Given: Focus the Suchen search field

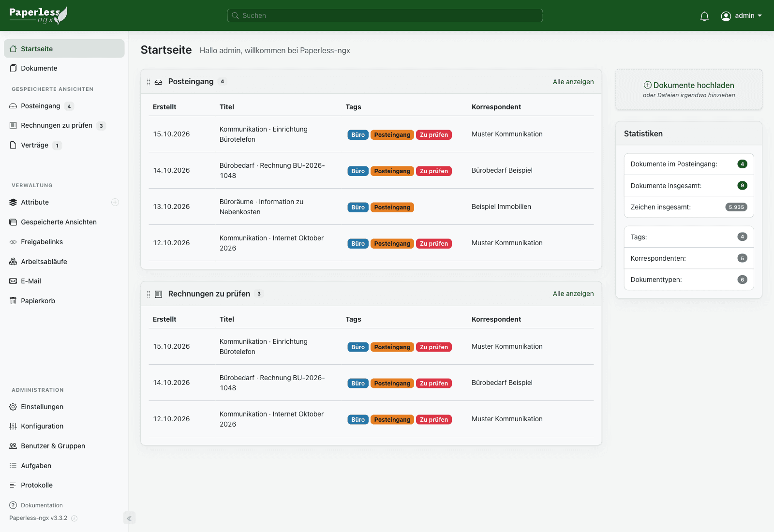Looking at the screenshot, I should tap(385, 15).
